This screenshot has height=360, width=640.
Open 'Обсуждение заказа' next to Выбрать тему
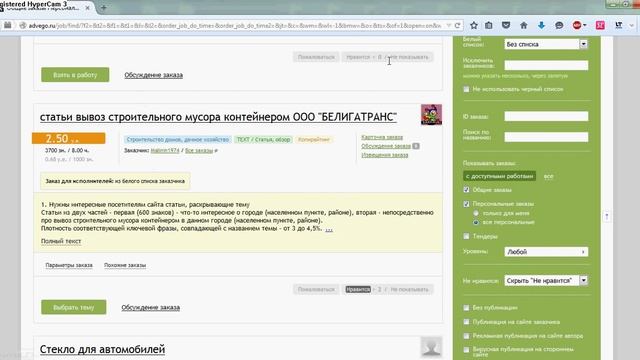tap(151, 307)
